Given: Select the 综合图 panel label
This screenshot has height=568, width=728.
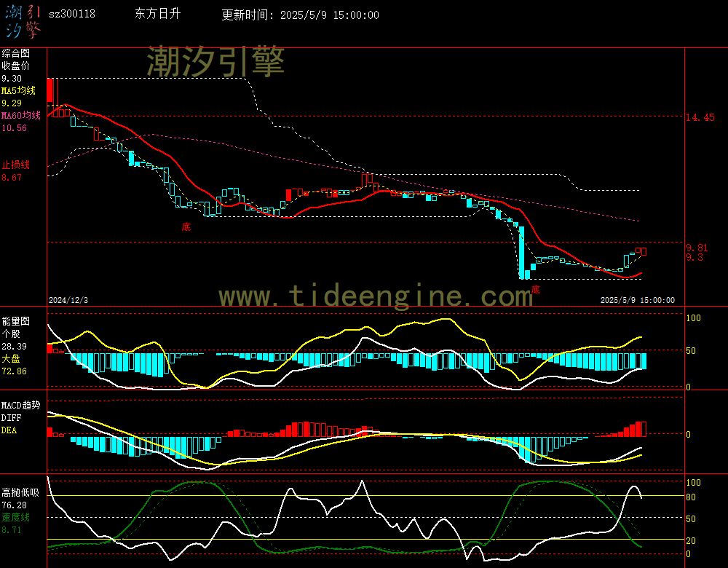Looking at the screenshot, I should point(15,53).
